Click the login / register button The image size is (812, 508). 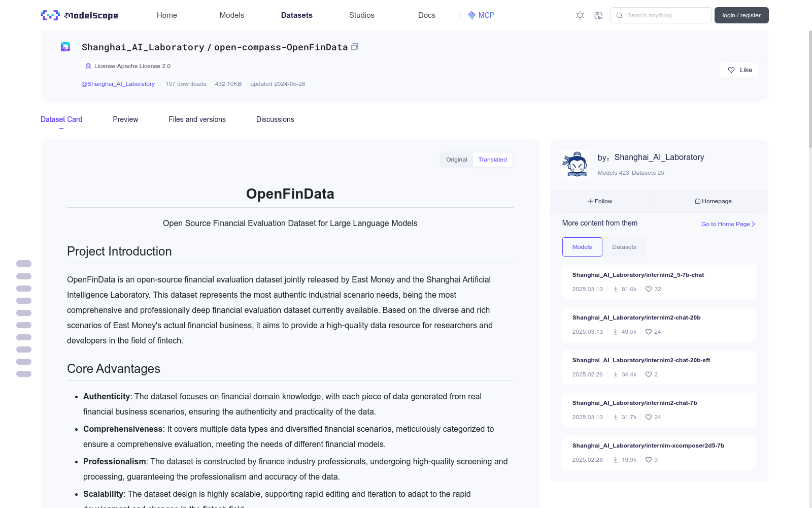click(741, 15)
